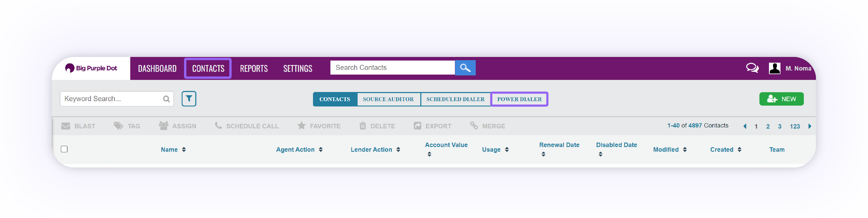Switch to Power Dialer tab
868x218 pixels.
pyautogui.click(x=519, y=99)
